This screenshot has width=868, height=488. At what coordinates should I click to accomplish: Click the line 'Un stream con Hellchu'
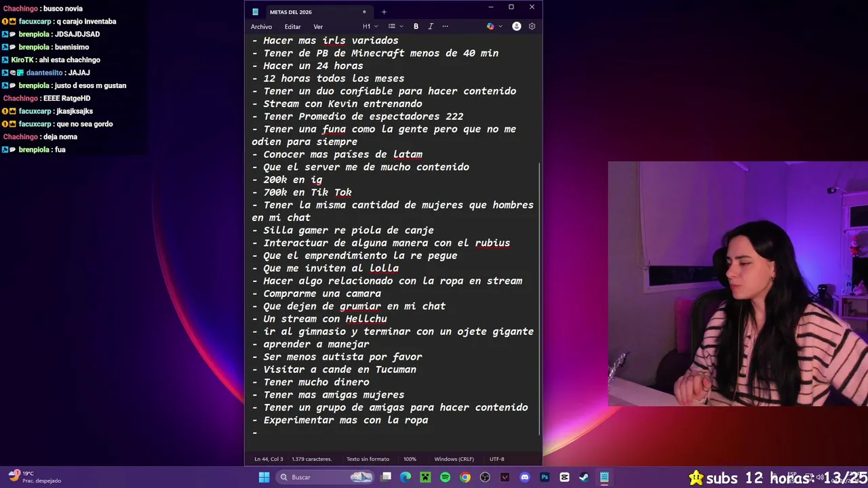coord(325,319)
